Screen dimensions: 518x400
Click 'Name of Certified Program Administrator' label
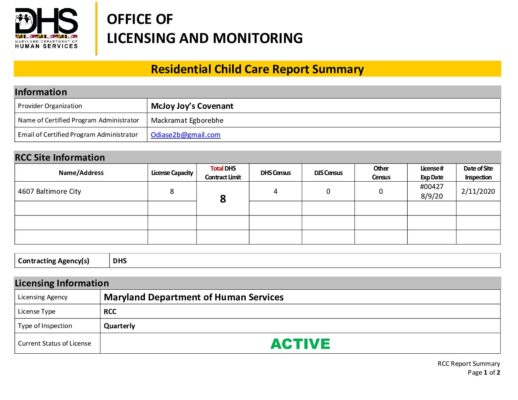click(78, 120)
